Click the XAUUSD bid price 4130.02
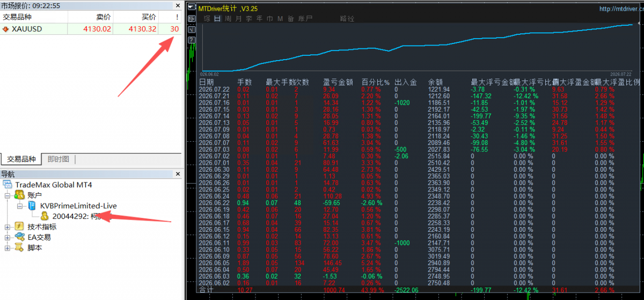Image resolution: width=644 pixels, height=300 pixels. 97,28
